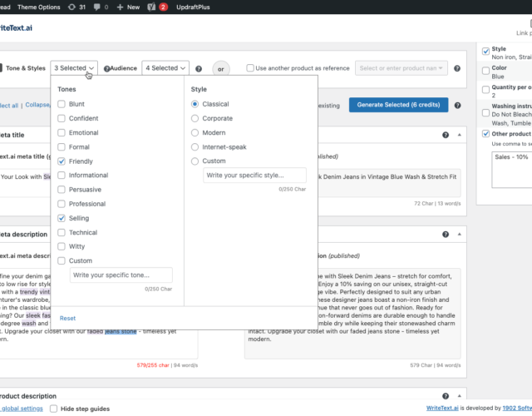
Task: Open the UpdraftPlus admin bar menu
Action: [195, 7]
